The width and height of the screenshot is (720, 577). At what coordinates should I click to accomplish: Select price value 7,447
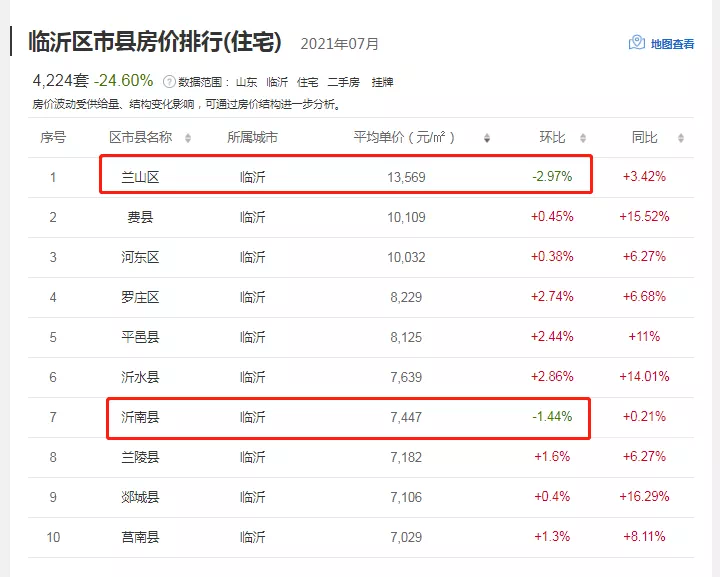pos(406,417)
